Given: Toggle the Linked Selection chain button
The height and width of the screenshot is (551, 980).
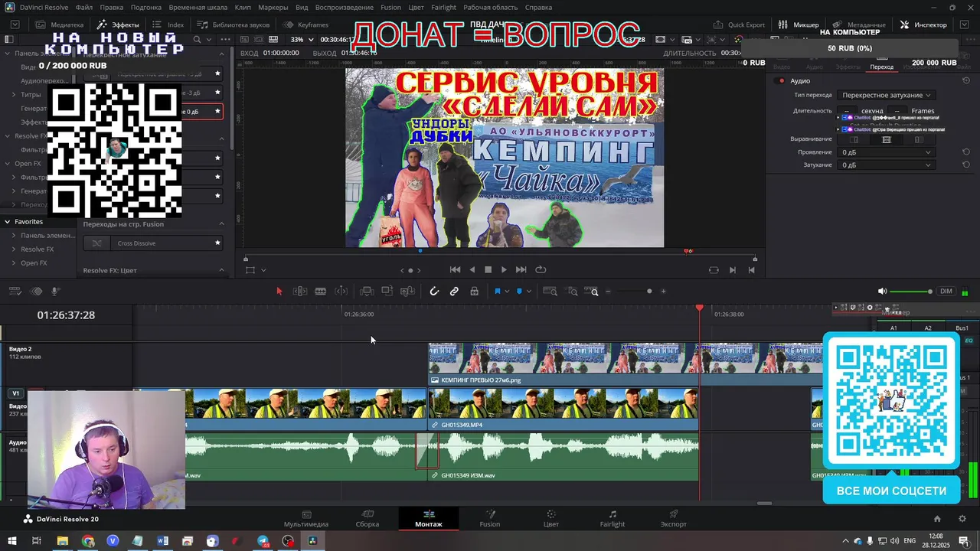Looking at the screenshot, I should coord(454,291).
